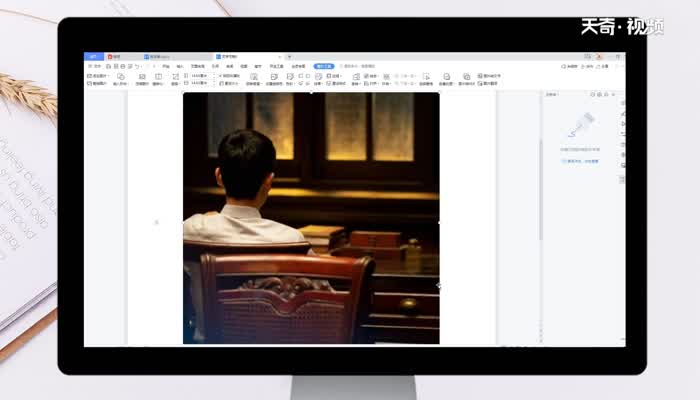Click the picture height input field

(201, 76)
